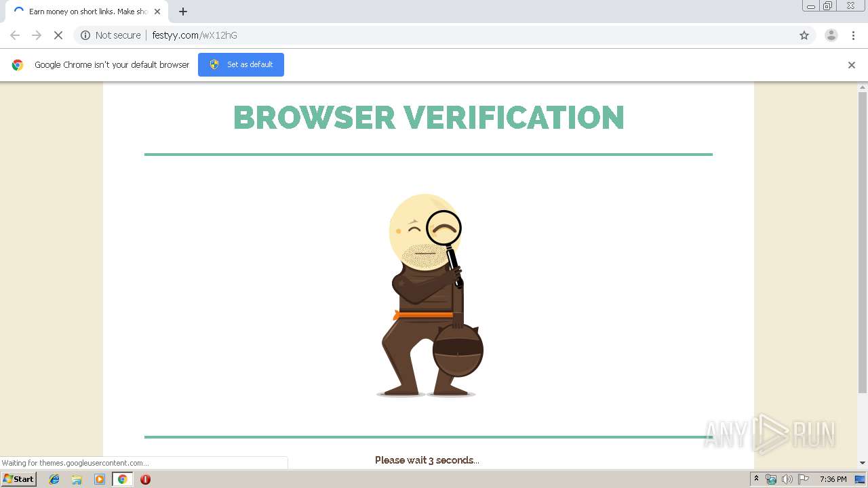This screenshot has width=868, height=488.
Task: Click the volume speaker tray icon
Action: point(787,479)
